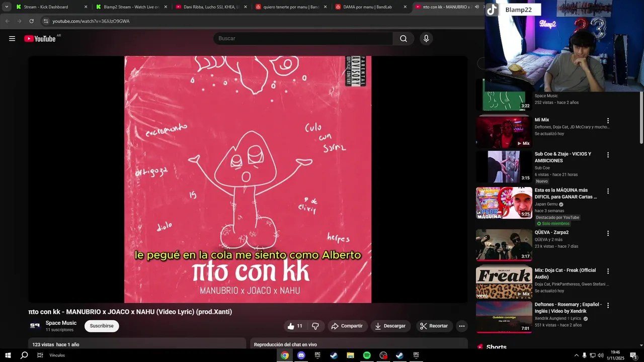Open volume control in system tray

[x=600, y=355]
